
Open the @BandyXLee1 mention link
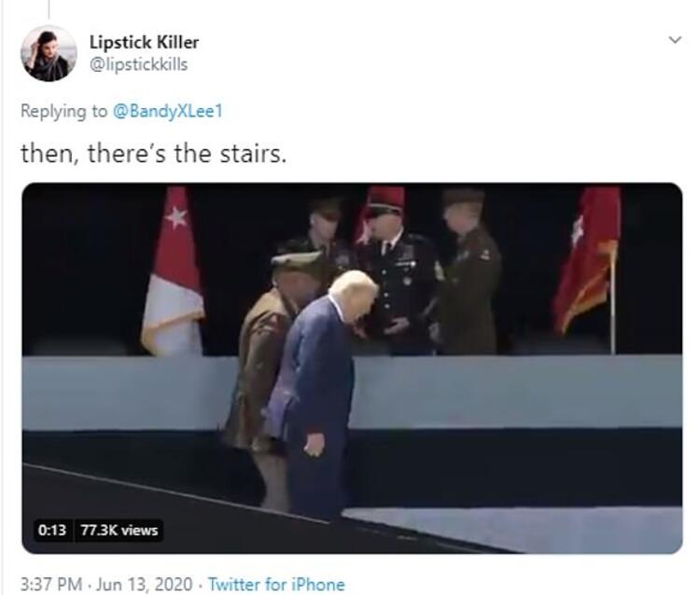tap(167, 111)
